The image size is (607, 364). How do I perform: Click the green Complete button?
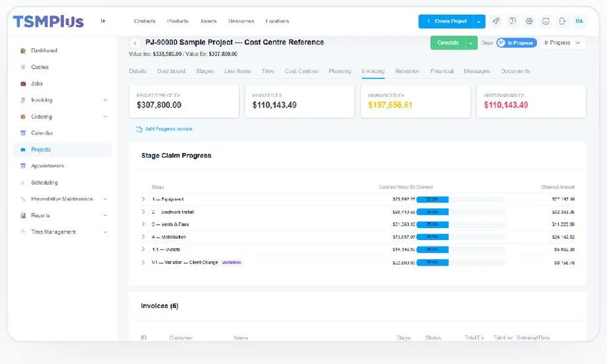click(448, 43)
